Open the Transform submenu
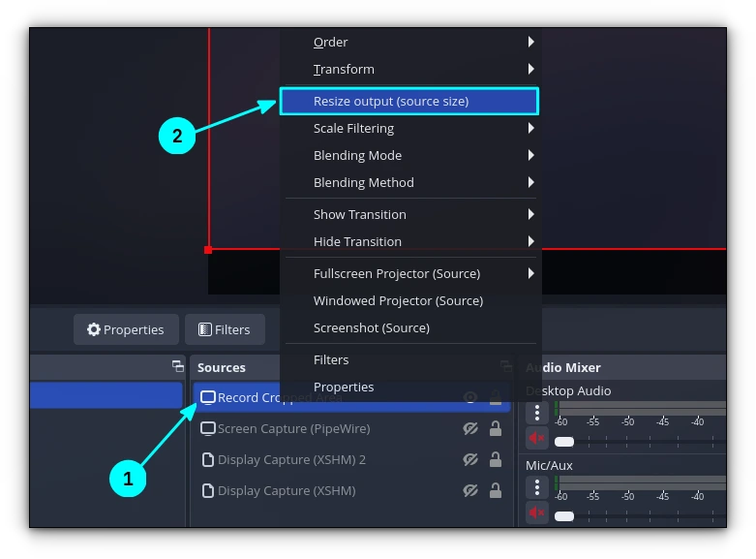Screen dimensions: 756x559 coord(410,69)
